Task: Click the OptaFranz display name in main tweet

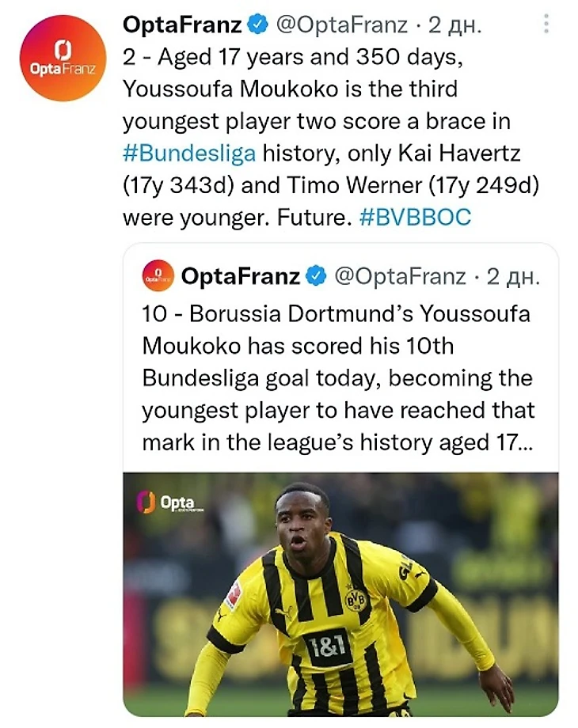Action: [x=182, y=25]
